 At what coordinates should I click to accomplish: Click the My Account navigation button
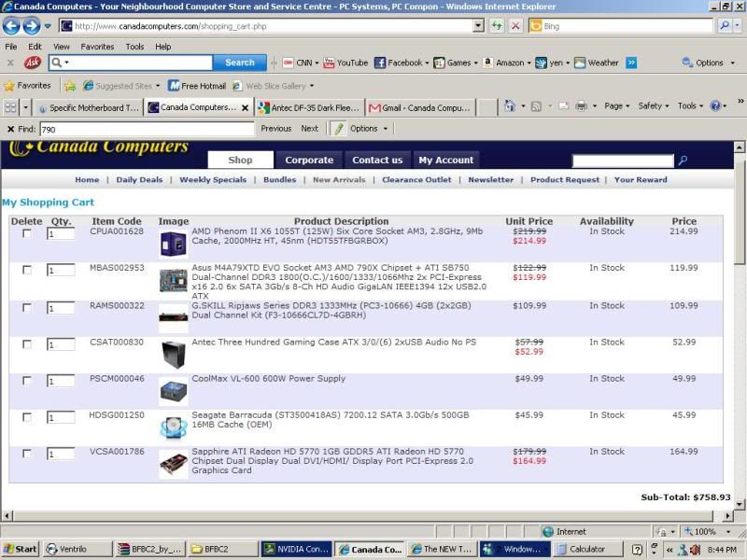tap(446, 160)
